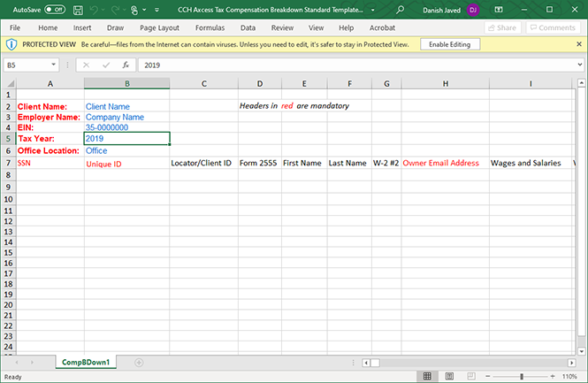Click the Save icon in title bar
Screen dimensions: 588x383
78,10
